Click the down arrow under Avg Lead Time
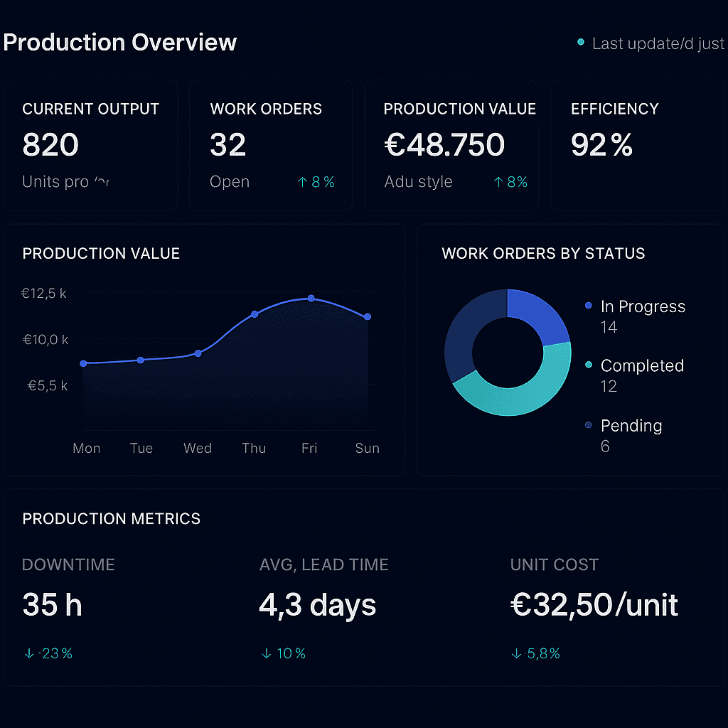The width and height of the screenshot is (728, 728). 267,653
